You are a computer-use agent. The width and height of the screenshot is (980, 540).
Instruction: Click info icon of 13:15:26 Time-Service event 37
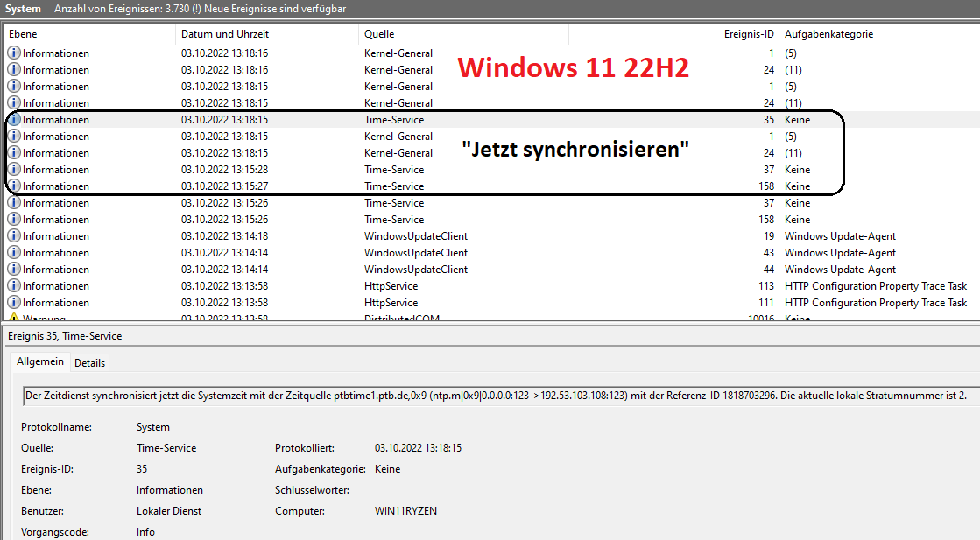pyautogui.click(x=14, y=203)
